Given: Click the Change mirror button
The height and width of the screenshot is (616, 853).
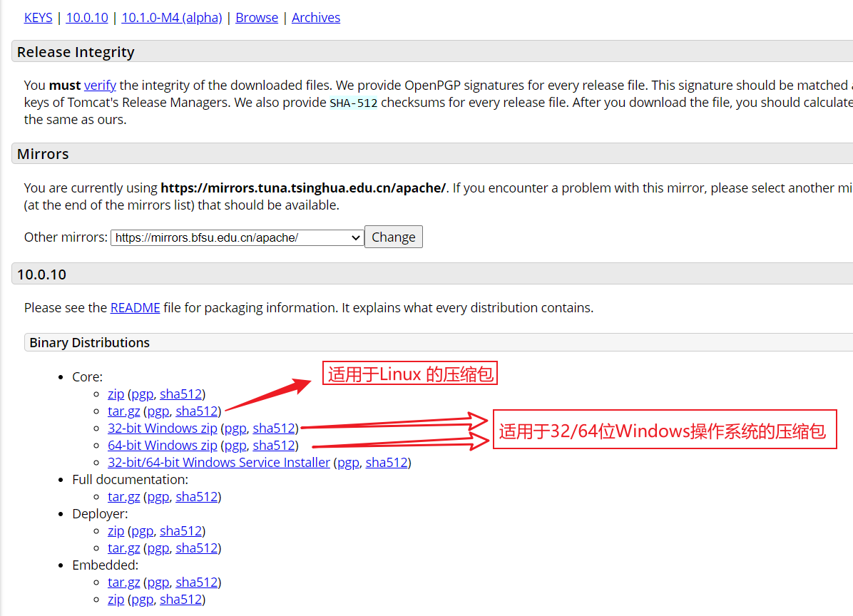Looking at the screenshot, I should point(393,237).
